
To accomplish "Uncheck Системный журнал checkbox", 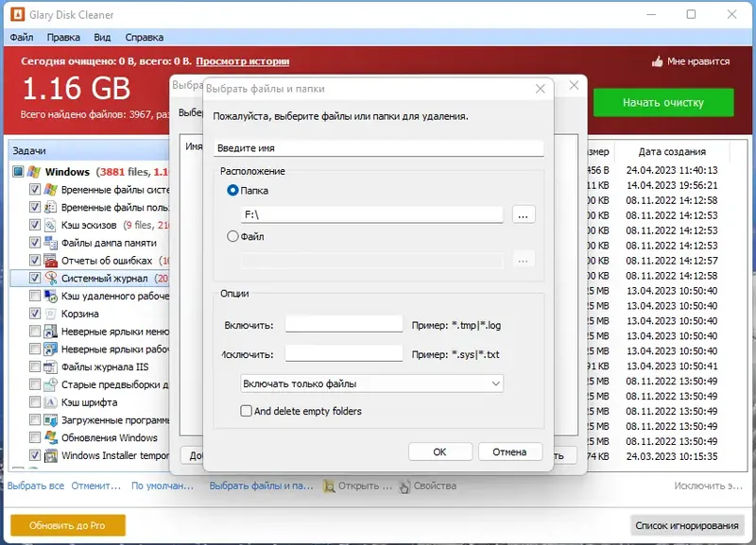I will (35, 278).
